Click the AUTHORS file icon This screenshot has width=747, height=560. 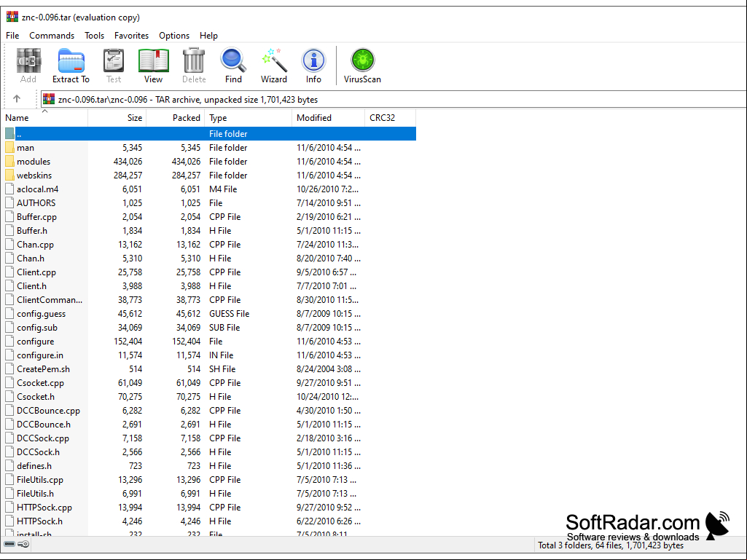click(9, 203)
